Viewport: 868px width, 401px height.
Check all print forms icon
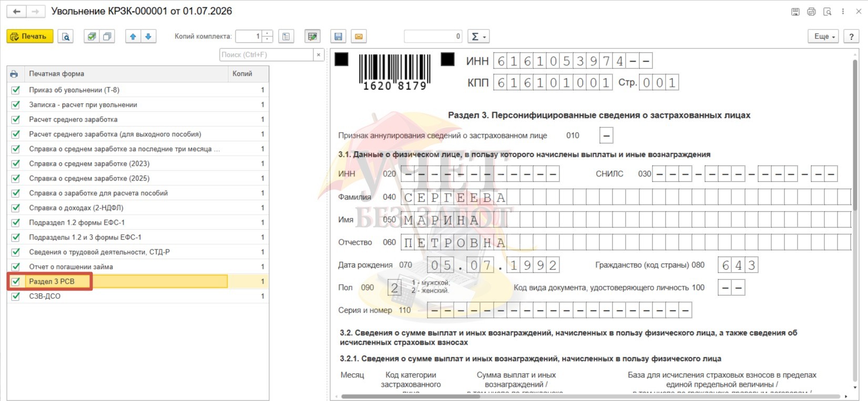(x=91, y=36)
